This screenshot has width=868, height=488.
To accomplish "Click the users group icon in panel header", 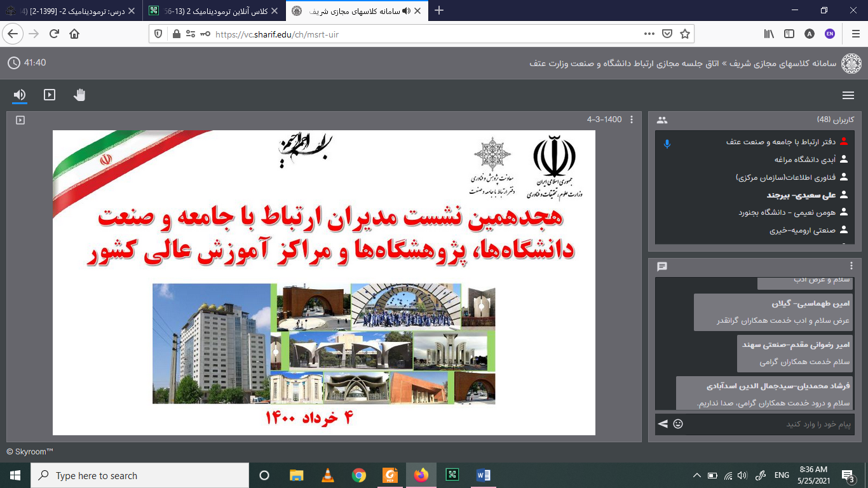I will 662,119.
